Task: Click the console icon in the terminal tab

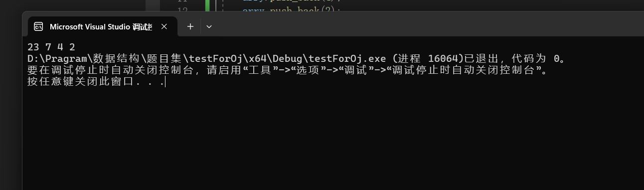Action: (x=38, y=26)
